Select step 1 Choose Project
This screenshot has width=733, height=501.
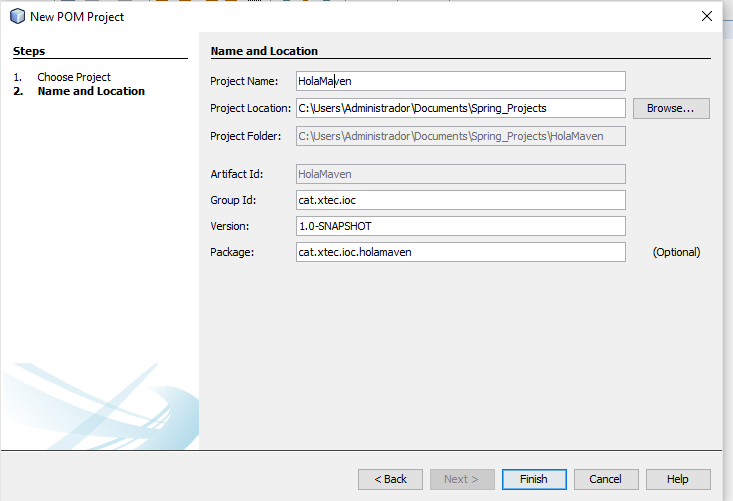[x=74, y=77]
